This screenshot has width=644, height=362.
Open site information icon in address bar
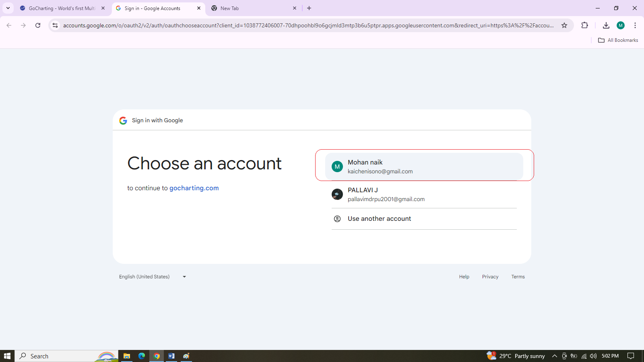pyautogui.click(x=55, y=25)
